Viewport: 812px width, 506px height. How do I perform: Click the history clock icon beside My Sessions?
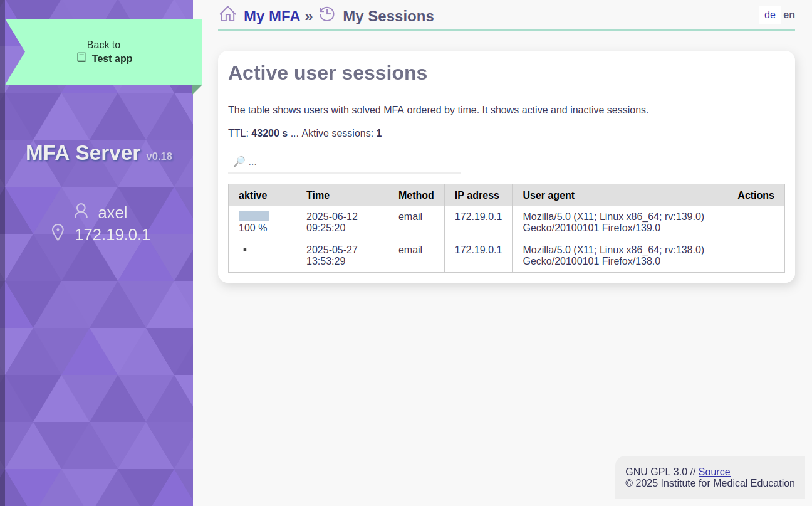point(327,14)
